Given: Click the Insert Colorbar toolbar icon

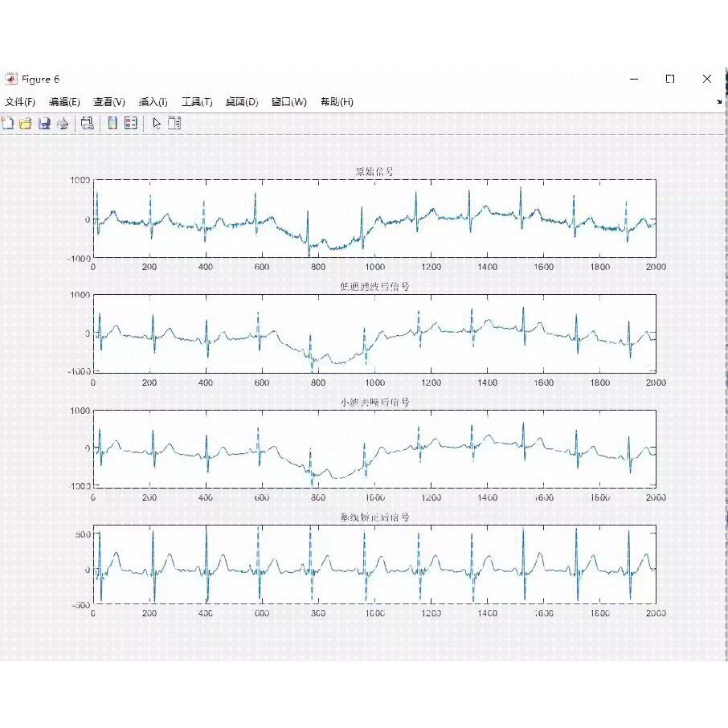Looking at the screenshot, I should click(x=112, y=123).
